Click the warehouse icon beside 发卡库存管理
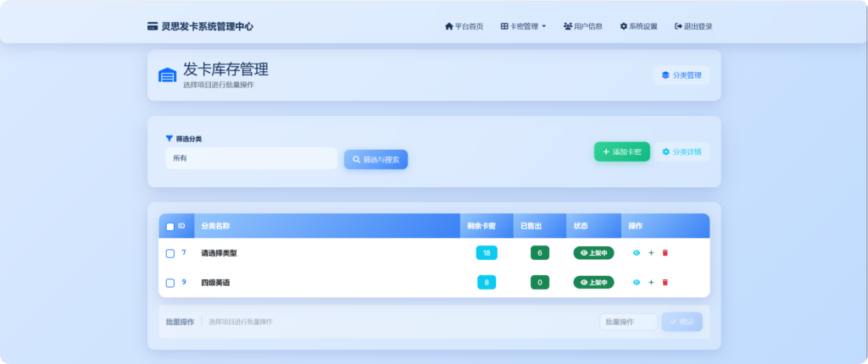The image size is (868, 364). [x=167, y=75]
